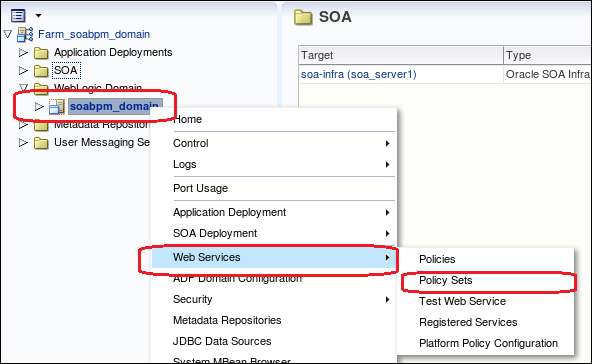Sort by Target column header
Viewport: 592px width, 364px height.
(401, 56)
